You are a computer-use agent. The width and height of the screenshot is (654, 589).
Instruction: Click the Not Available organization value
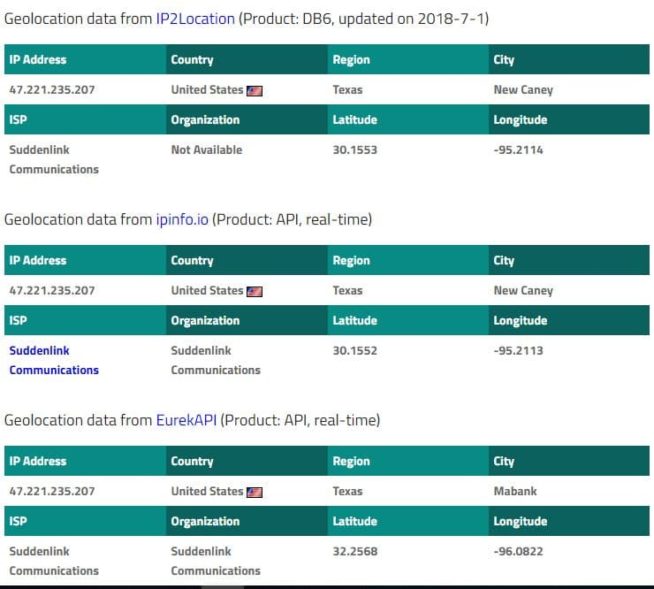(x=206, y=150)
